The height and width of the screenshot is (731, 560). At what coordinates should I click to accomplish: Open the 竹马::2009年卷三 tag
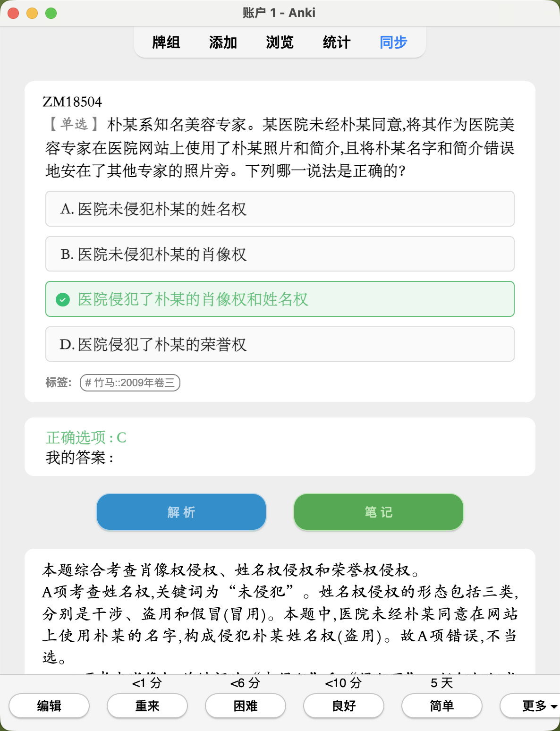pos(130,382)
